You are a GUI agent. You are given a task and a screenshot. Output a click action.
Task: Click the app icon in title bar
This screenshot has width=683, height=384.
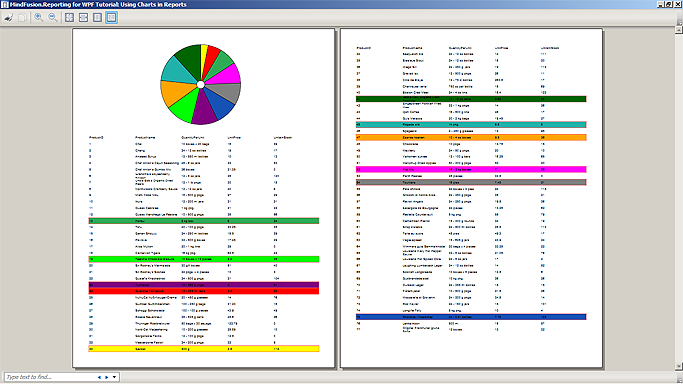point(5,4)
